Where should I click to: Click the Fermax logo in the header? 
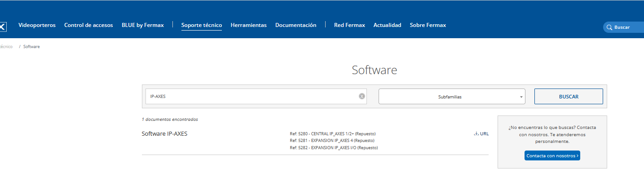(x=2, y=27)
